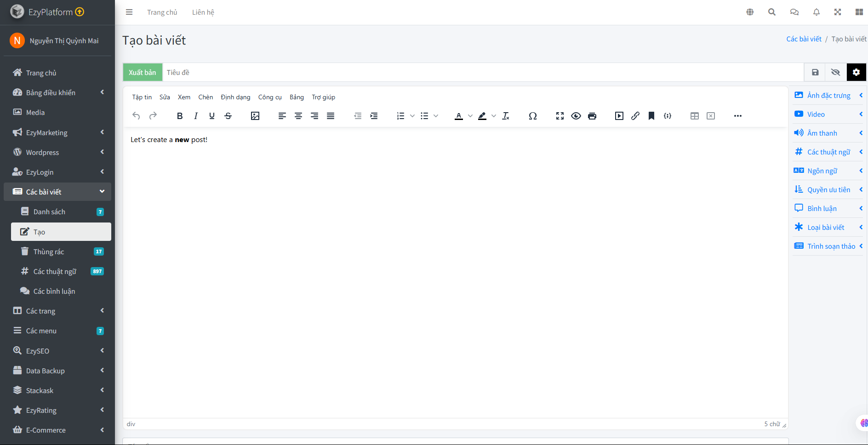Open Danh sách posts list
Image resolution: width=868 pixels, height=445 pixels.
[61, 211]
